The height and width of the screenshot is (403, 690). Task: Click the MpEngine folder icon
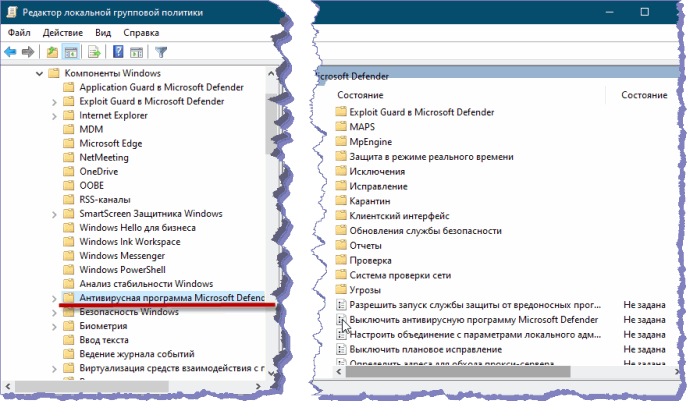pos(341,142)
